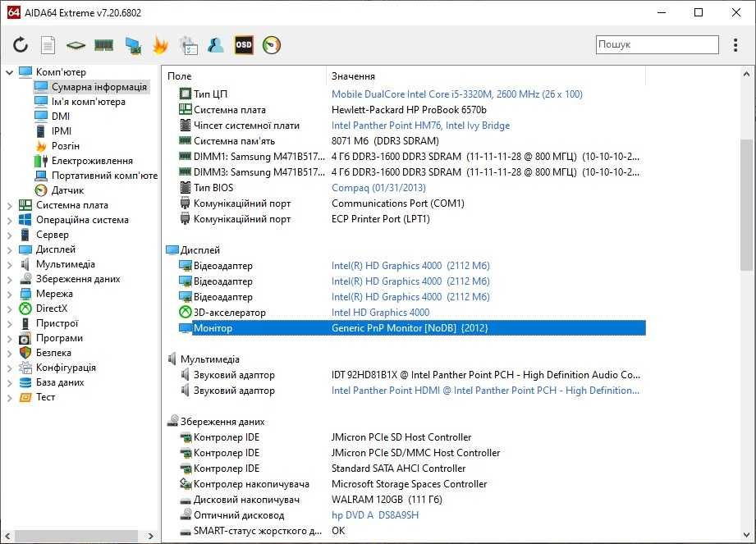
Task: Open the Compaq (01/31/2013) BIOS link
Action: pos(378,187)
